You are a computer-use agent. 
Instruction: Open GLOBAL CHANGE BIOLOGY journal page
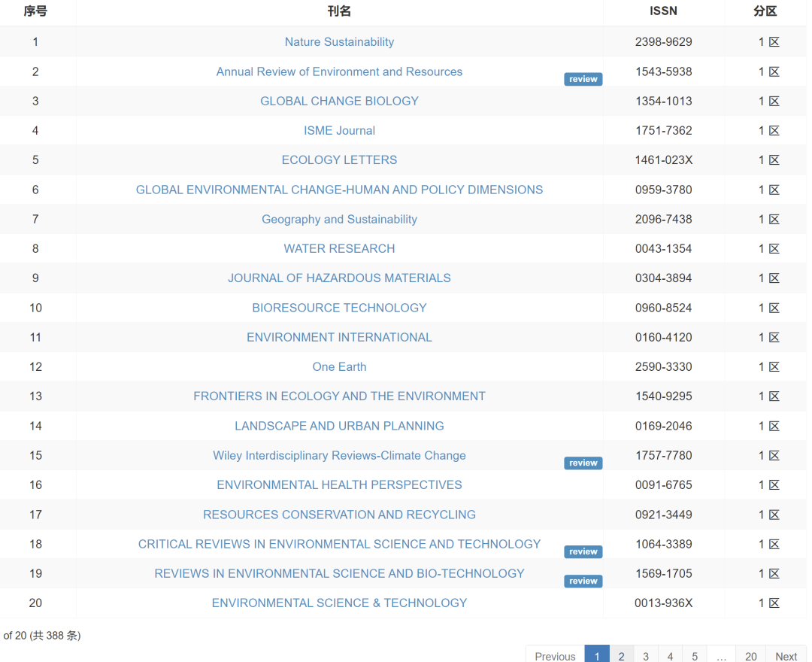tap(339, 101)
